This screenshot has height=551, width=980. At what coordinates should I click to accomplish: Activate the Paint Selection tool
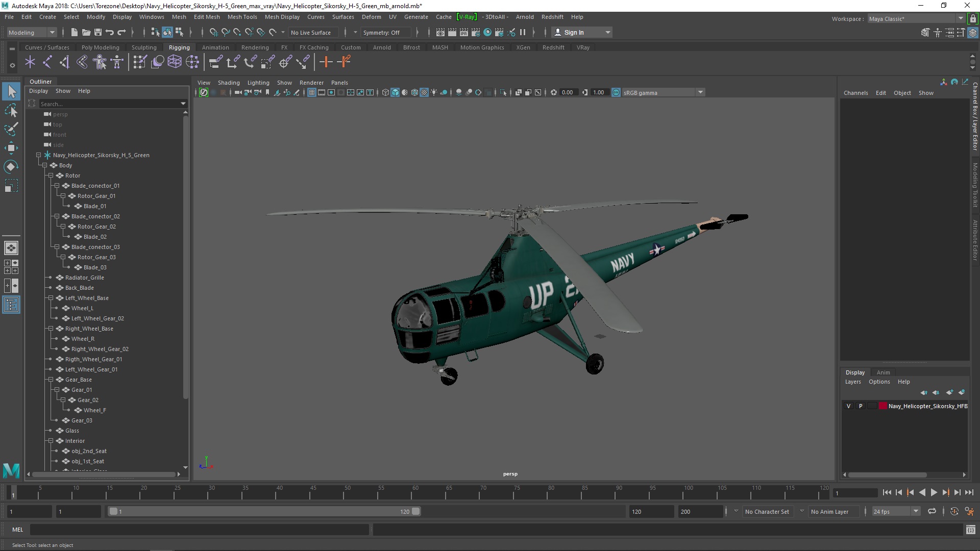click(x=11, y=129)
